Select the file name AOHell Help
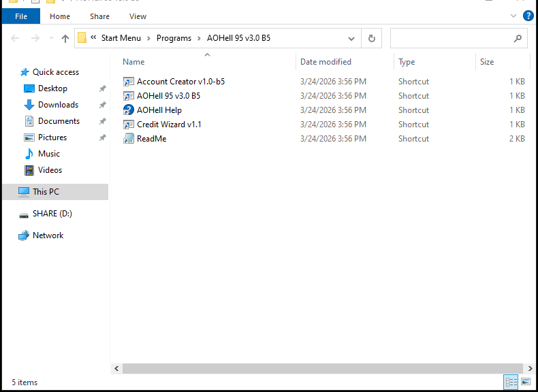 (159, 110)
